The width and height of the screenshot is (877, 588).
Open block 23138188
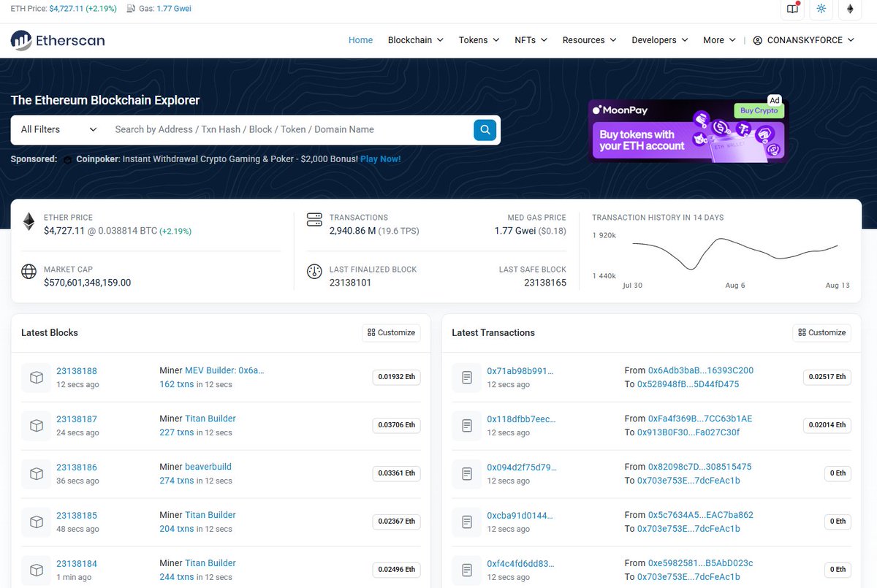point(77,371)
